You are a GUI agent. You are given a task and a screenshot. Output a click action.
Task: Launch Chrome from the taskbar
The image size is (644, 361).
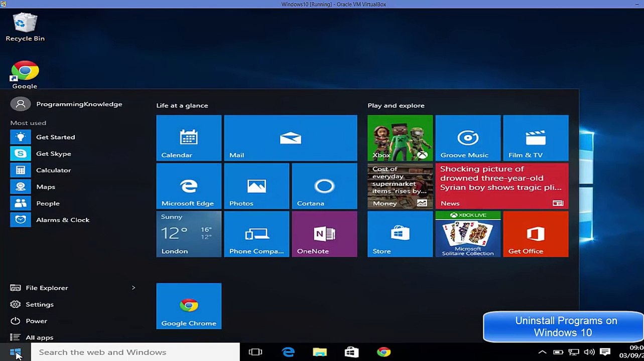pyautogui.click(x=384, y=352)
